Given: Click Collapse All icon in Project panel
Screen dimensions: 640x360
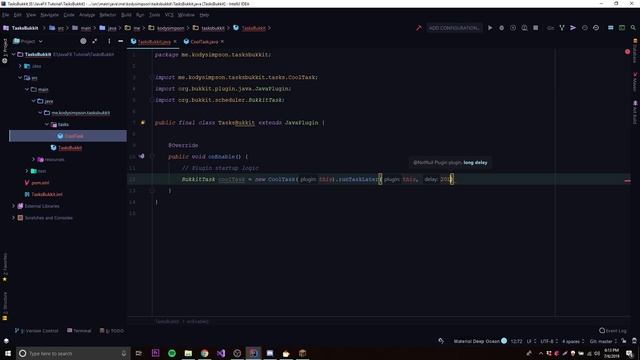Looking at the screenshot, I should pyautogui.click(x=95, y=41).
